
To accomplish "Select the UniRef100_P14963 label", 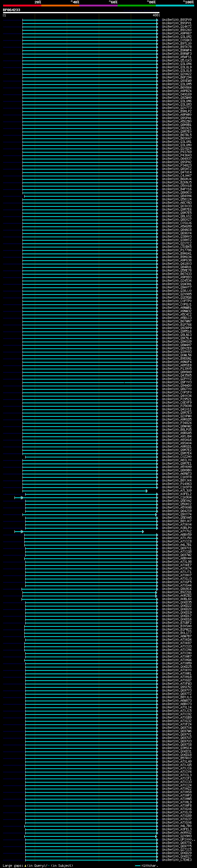I will (x=177, y=484).
